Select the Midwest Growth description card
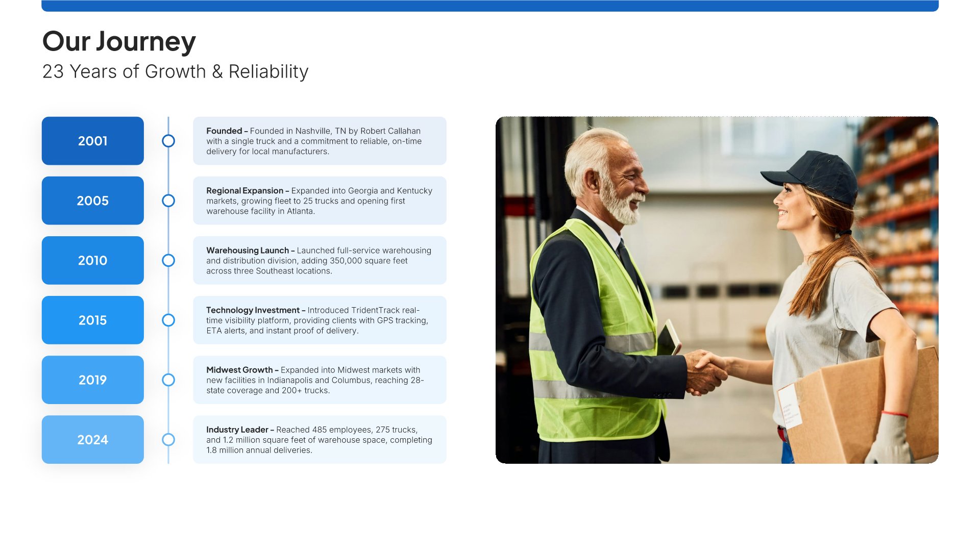 click(x=320, y=380)
